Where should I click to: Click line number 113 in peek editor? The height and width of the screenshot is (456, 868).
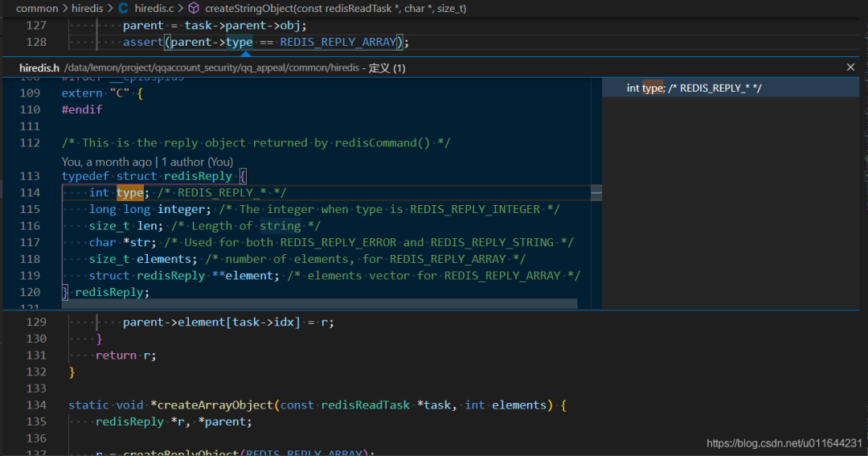[x=29, y=176]
